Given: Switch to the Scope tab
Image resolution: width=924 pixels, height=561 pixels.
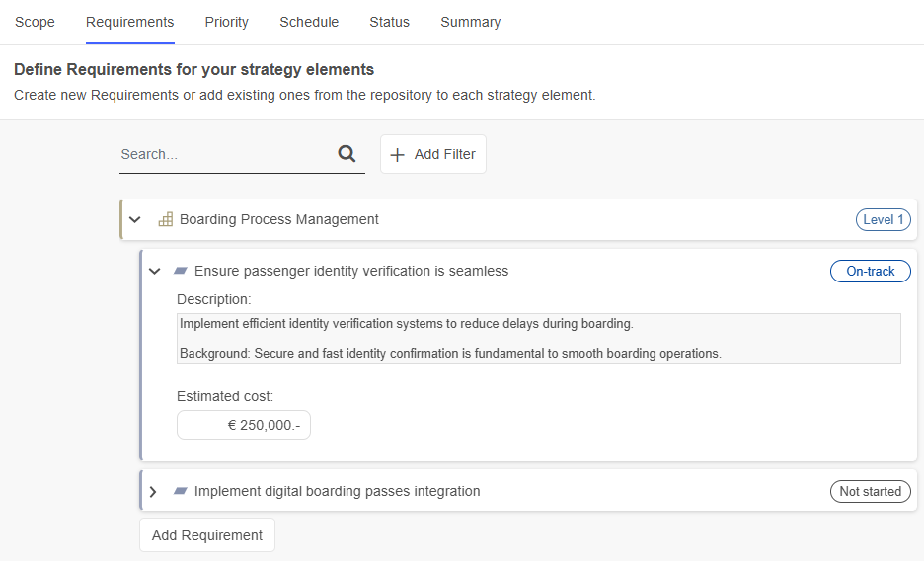Looking at the screenshot, I should tap(35, 22).
